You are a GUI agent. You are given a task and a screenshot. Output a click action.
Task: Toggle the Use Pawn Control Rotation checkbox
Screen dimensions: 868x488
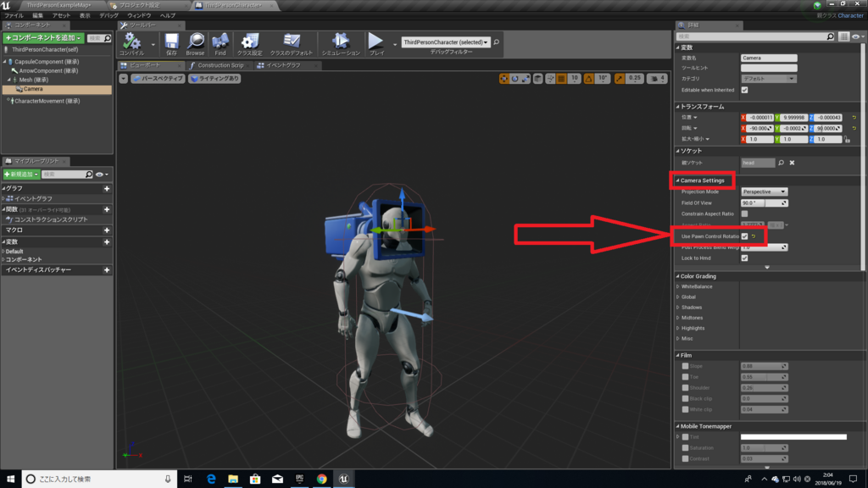(744, 236)
